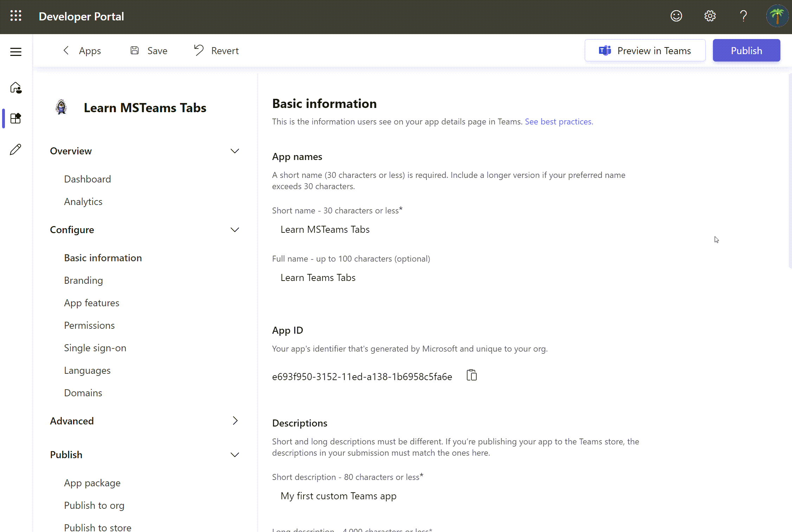The height and width of the screenshot is (532, 792).
Task: Go to Home in left rail
Action: [x=16, y=88]
